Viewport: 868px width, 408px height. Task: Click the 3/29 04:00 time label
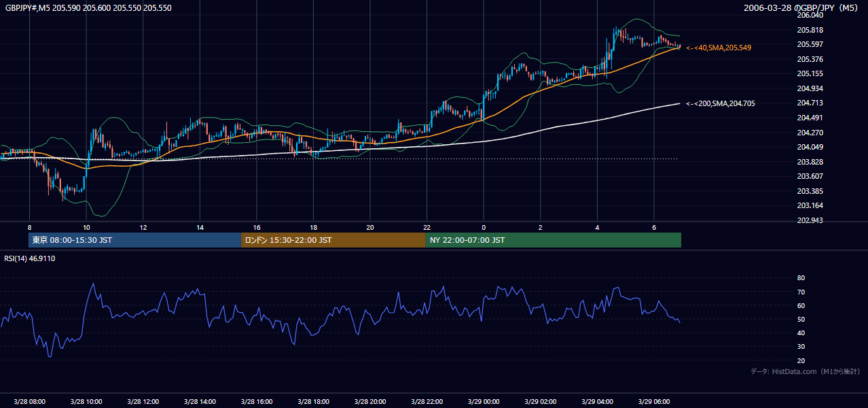[x=598, y=402]
